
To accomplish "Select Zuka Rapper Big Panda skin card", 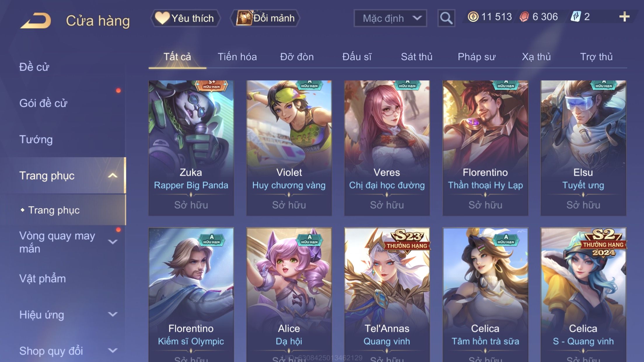I will coord(191,148).
